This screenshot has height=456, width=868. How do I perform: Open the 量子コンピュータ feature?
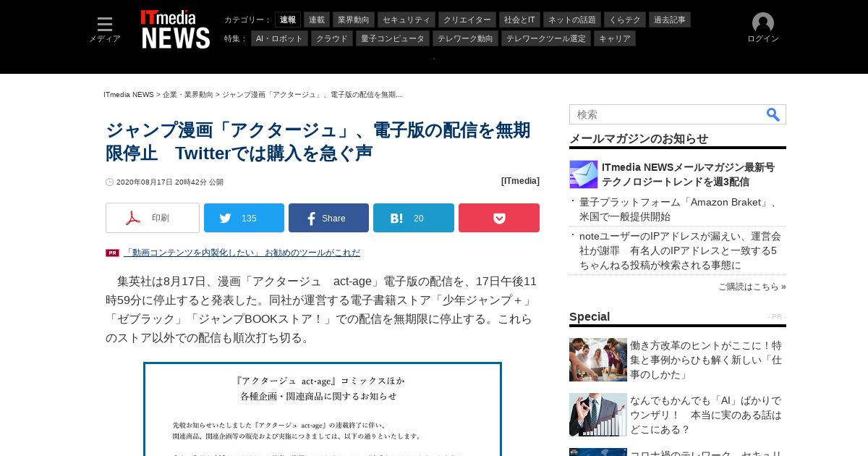click(393, 38)
